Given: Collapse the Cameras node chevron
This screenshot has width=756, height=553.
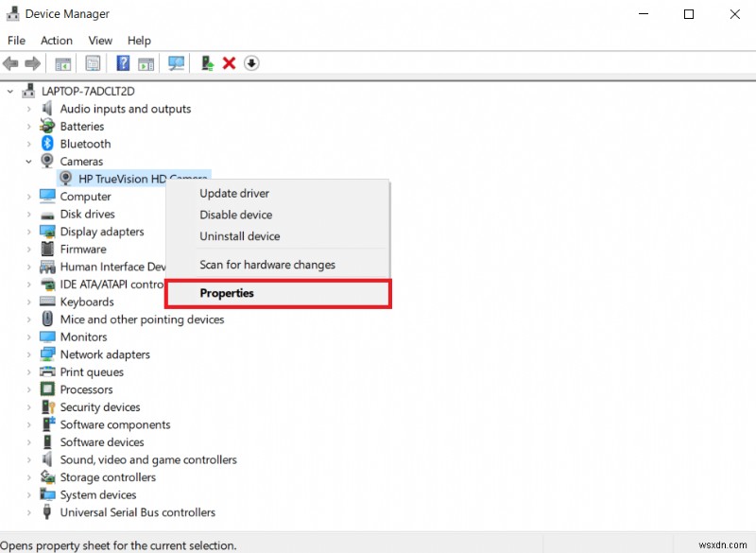Looking at the screenshot, I should pyautogui.click(x=29, y=161).
